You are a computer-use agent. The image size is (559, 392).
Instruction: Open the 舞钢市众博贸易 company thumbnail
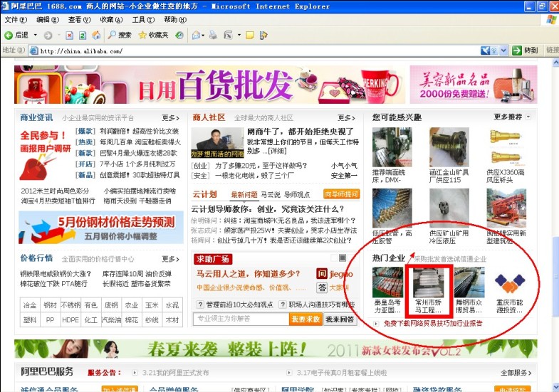469,282
